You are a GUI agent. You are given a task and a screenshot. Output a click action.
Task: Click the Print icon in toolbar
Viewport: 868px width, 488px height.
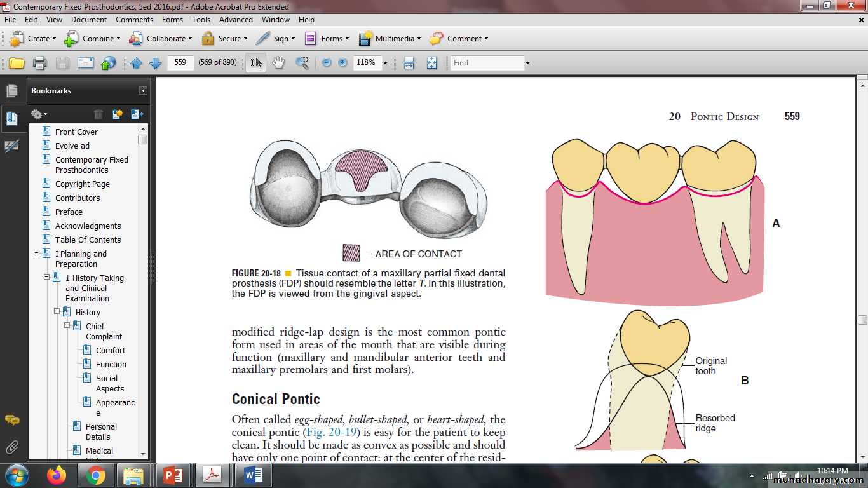pyautogui.click(x=39, y=63)
